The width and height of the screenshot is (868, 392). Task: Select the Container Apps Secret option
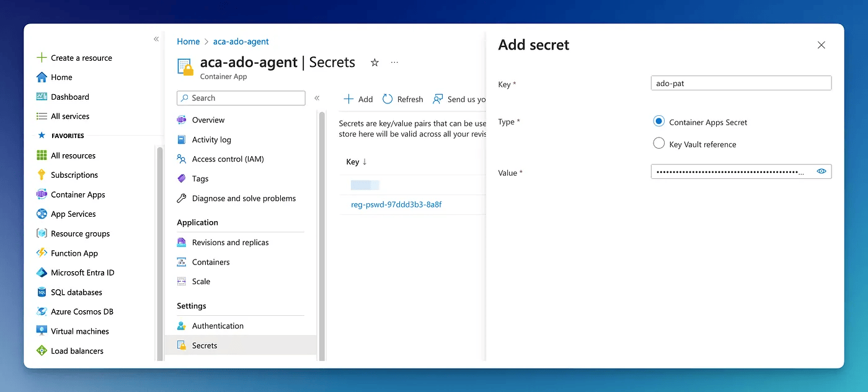(658, 121)
